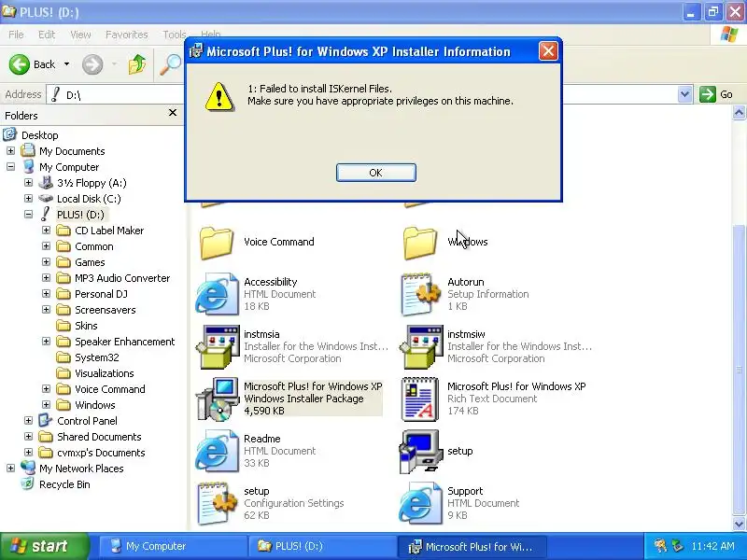The height and width of the screenshot is (560, 747).
Task: Select My Network Places icon in tree
Action: click(28, 469)
